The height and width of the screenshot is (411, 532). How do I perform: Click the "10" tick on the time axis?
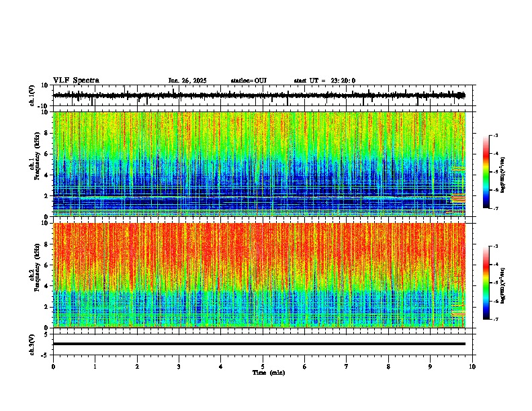pos(472,367)
